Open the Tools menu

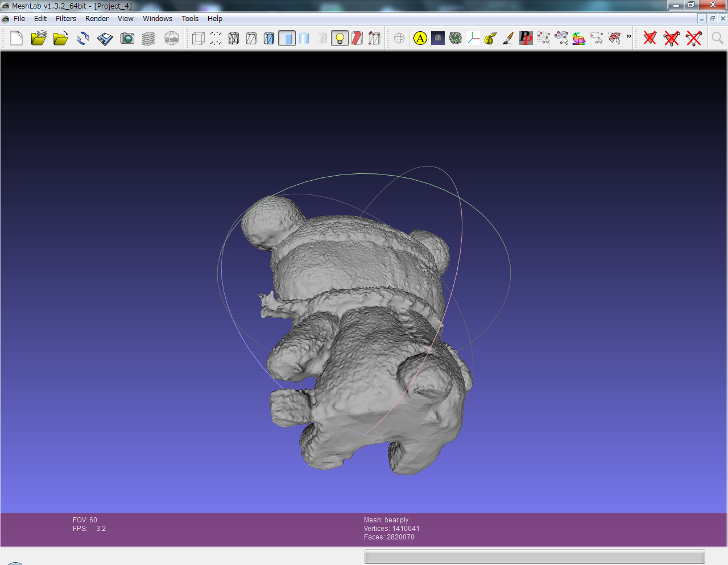click(190, 19)
